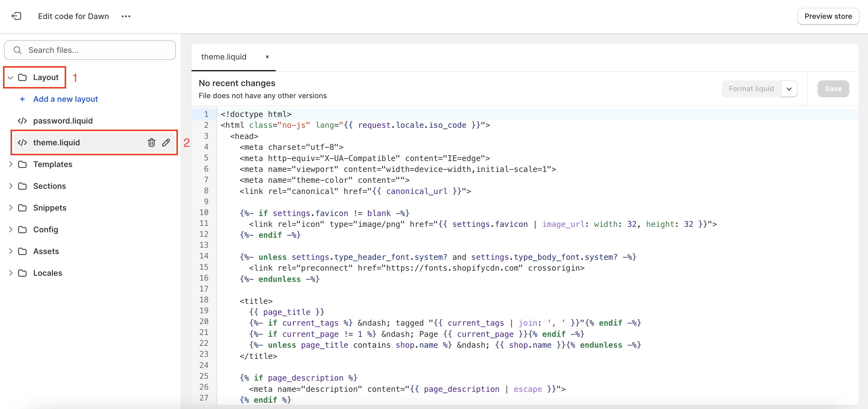Click the exit editor icon
Screen dimensions: 868x409
click(16, 16)
